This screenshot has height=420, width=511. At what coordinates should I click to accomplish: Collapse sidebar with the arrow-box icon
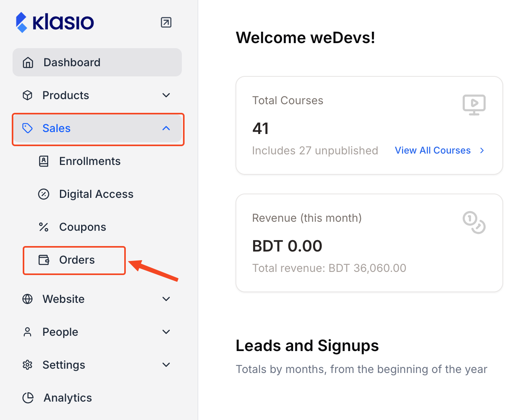(x=166, y=22)
